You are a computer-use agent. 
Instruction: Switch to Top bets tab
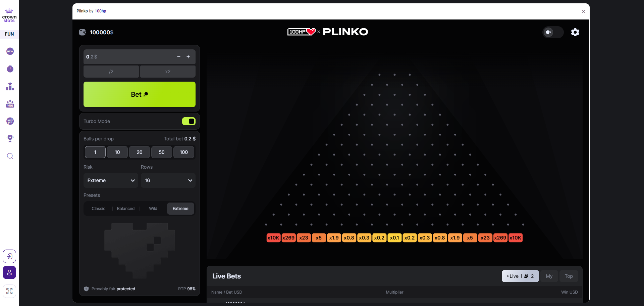click(x=569, y=276)
